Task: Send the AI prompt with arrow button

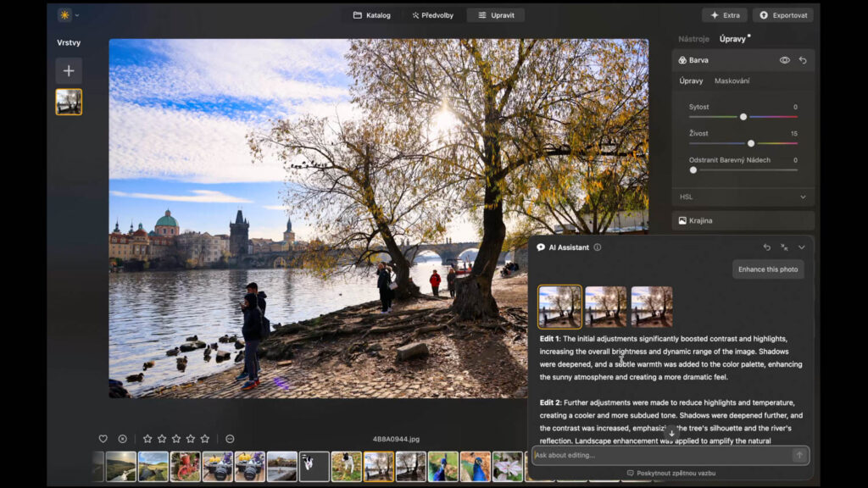Action: [799, 455]
